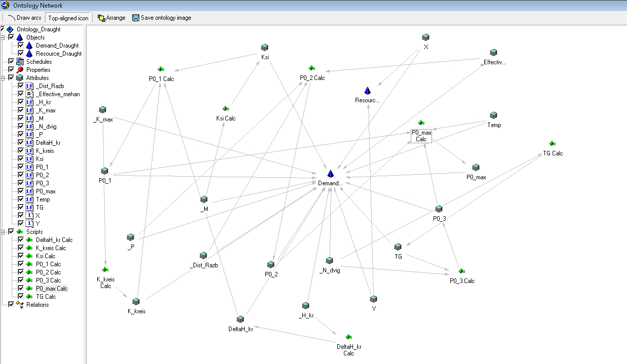This screenshot has width=627, height=364.
Task: Uncheck the Ontology_Draught root checkbox
Action: tap(3, 29)
